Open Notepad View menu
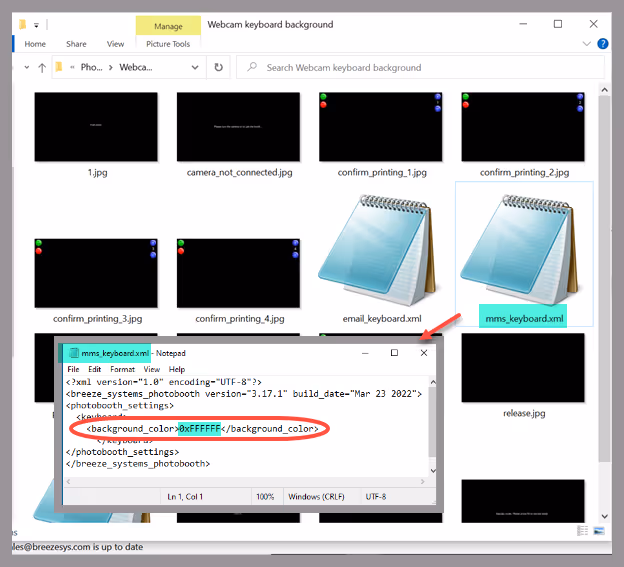624x567 pixels. 152,369
